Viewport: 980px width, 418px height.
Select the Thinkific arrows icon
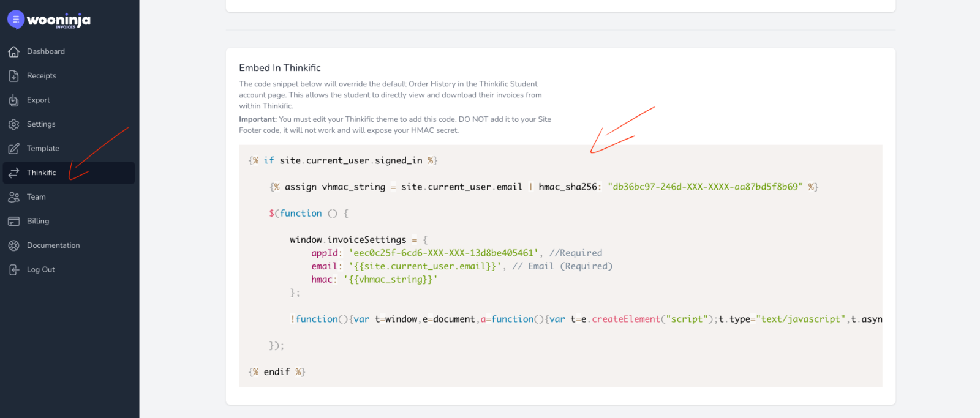tap(14, 173)
